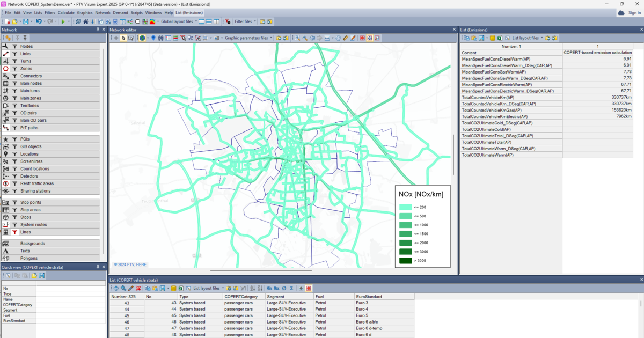Click the red-funnel filter icon beside Filter files

pos(228,21)
